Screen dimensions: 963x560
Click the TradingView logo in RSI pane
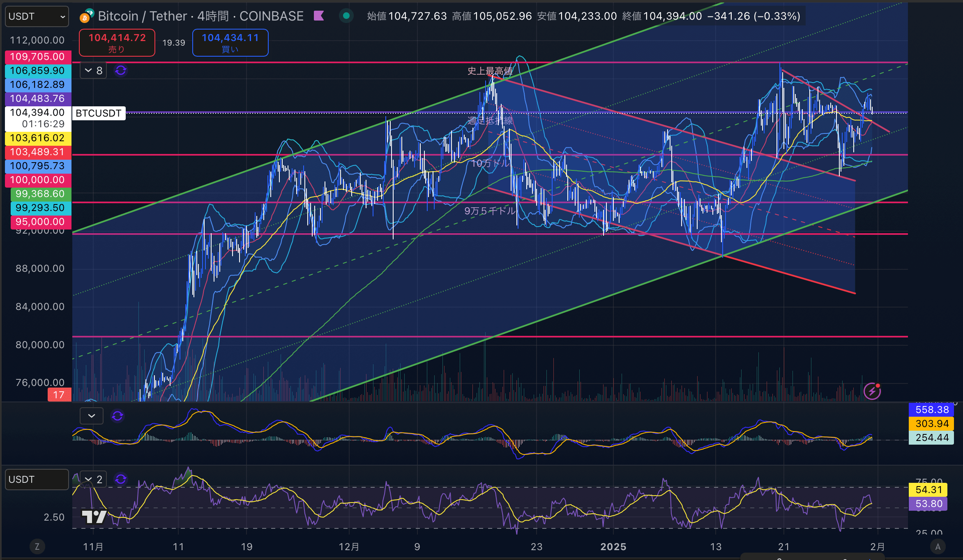94,516
